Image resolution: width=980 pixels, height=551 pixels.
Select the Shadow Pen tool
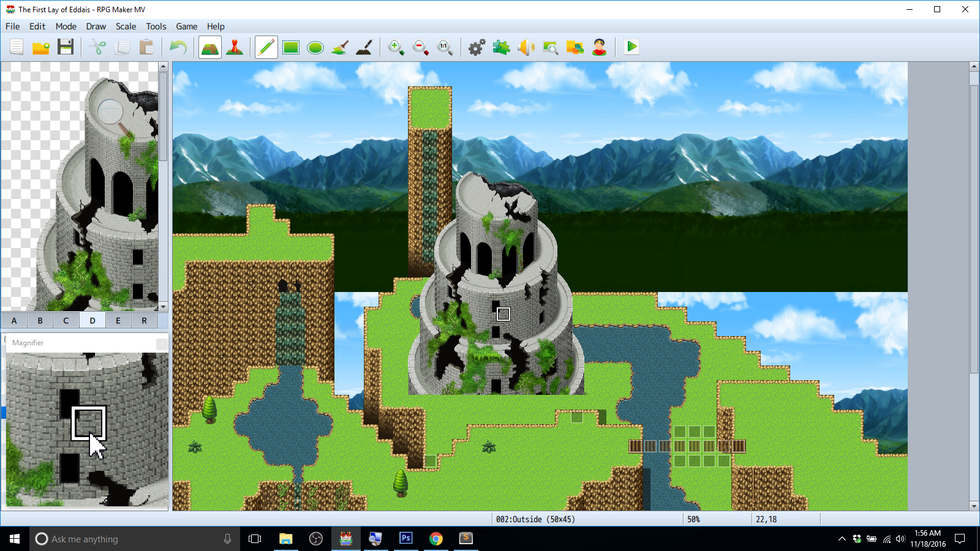364,47
